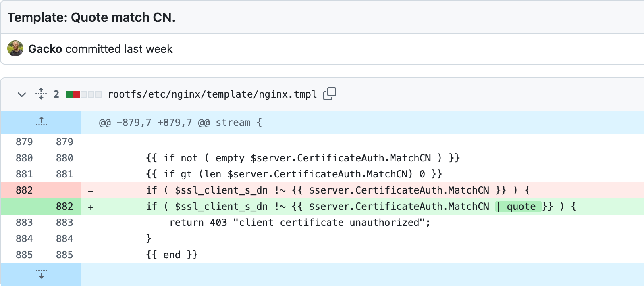
Task: Copy the nginx.tmpl file path
Action: pyautogui.click(x=329, y=94)
